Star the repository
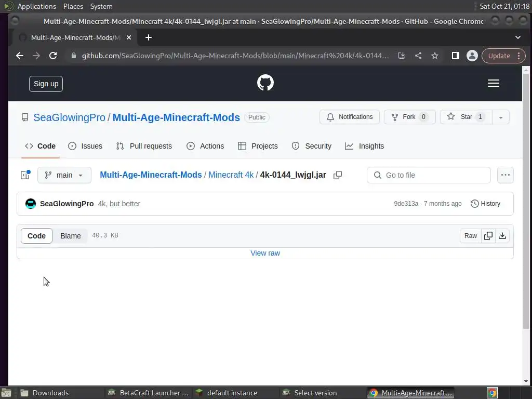532x399 pixels. pos(466,117)
